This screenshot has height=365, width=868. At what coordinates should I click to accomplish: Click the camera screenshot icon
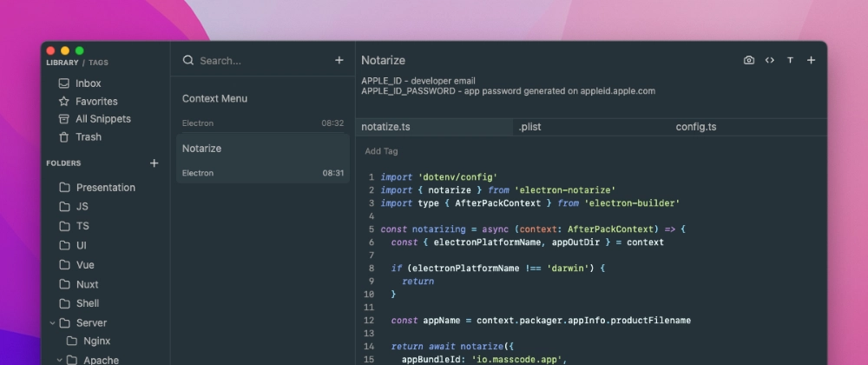click(748, 60)
